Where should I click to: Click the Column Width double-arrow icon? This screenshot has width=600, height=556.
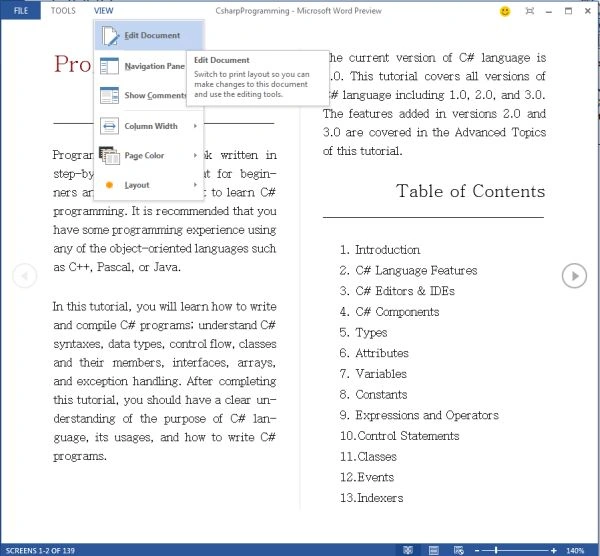(109, 126)
